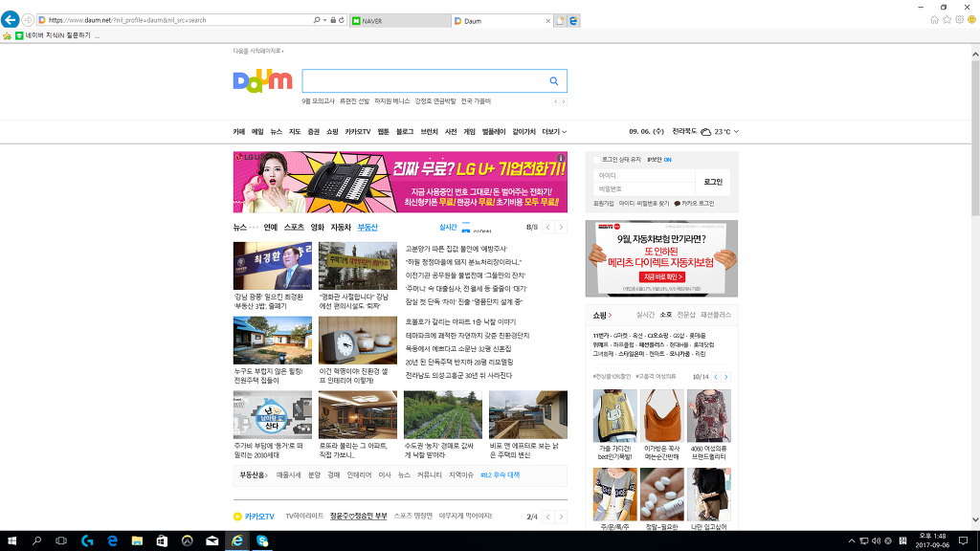980x551 pixels.
Task: Select the 전문샵 shopping tab
Action: (x=686, y=315)
